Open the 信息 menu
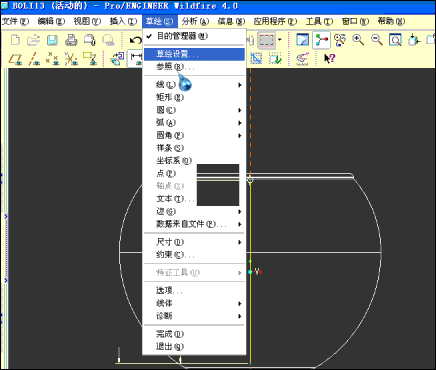This screenshot has height=370, width=436. tap(231, 22)
